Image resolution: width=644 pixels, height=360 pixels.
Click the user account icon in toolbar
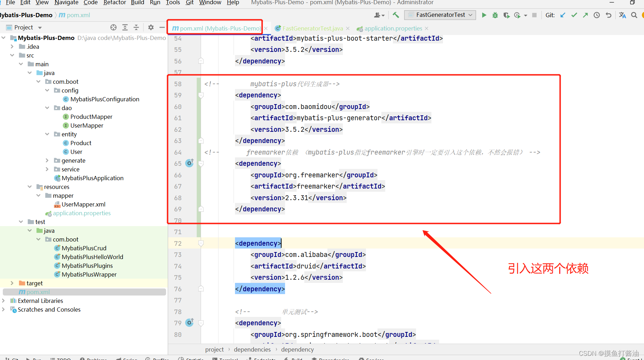point(379,15)
